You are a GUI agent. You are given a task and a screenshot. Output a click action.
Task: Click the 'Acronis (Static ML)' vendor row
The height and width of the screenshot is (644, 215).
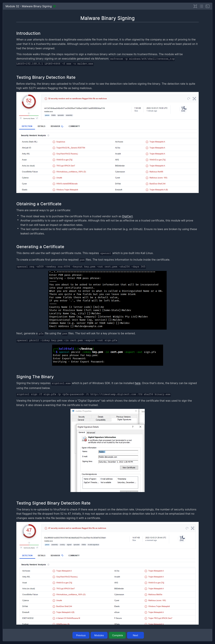click(x=29, y=142)
